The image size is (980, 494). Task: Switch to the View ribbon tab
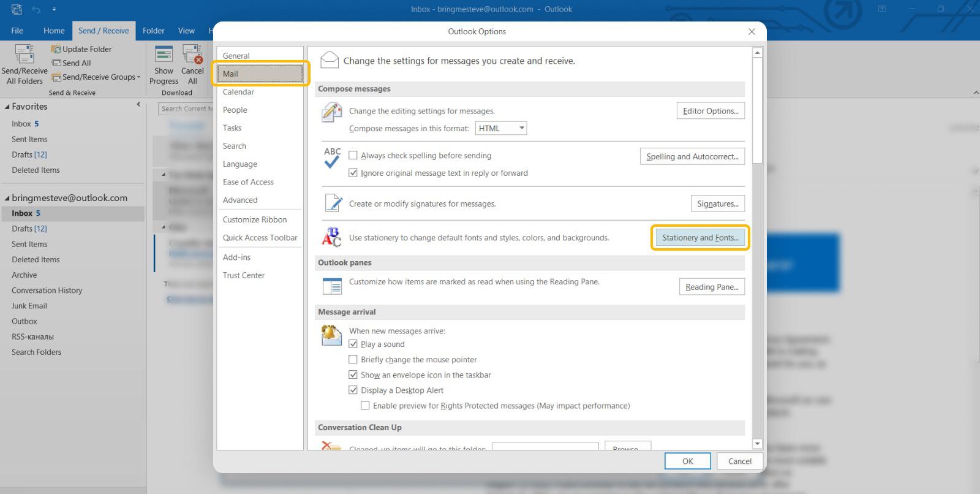point(186,31)
